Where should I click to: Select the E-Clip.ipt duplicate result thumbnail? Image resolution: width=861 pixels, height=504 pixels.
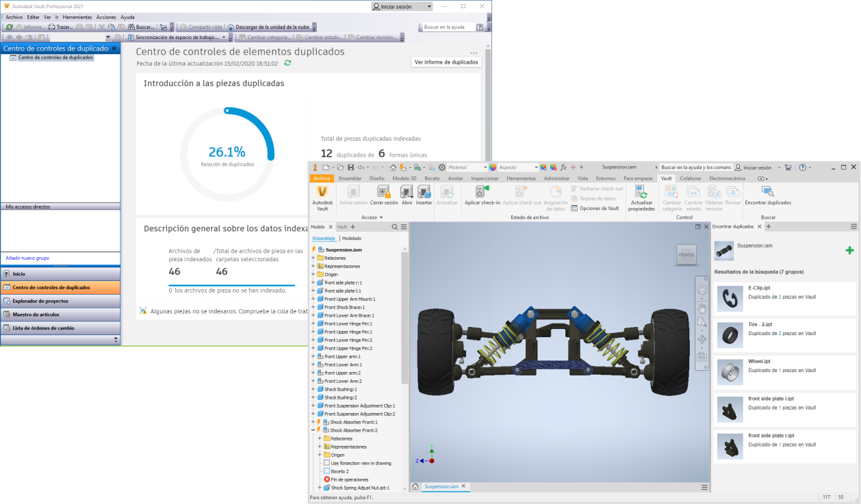pos(729,298)
